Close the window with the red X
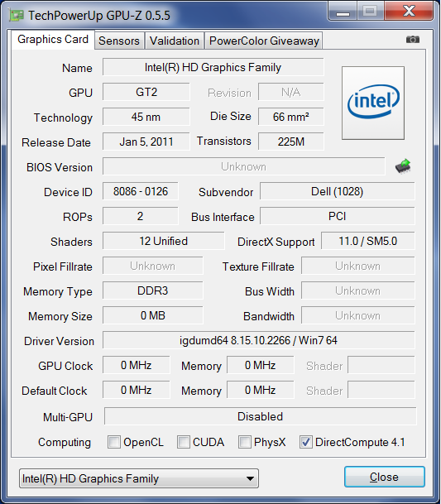Viewport: 441px width, 504px height. click(x=409, y=11)
